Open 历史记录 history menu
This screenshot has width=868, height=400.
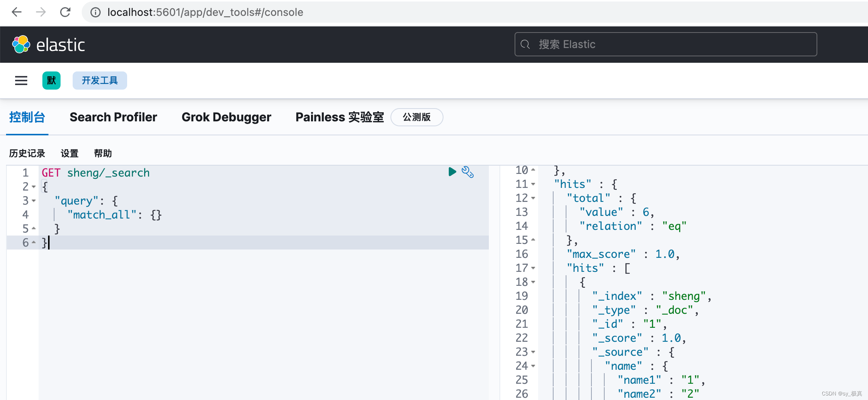[x=27, y=153]
